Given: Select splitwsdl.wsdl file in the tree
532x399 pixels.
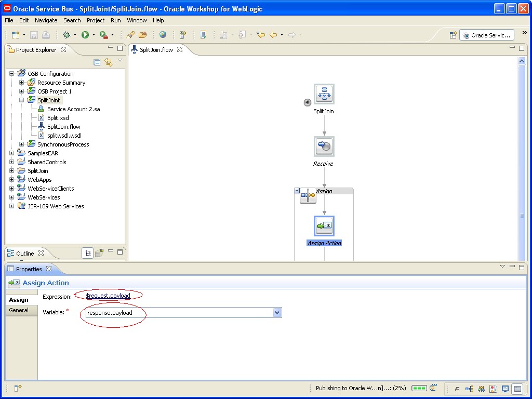Looking at the screenshot, I should (x=64, y=136).
